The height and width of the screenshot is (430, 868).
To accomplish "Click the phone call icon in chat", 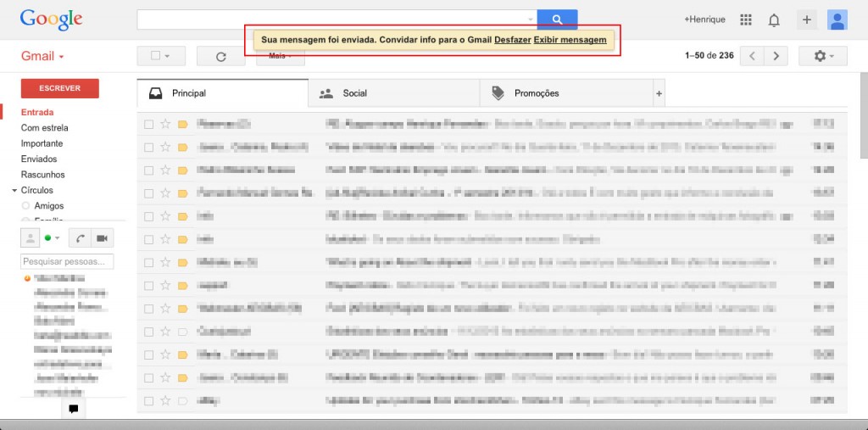I will (x=81, y=238).
